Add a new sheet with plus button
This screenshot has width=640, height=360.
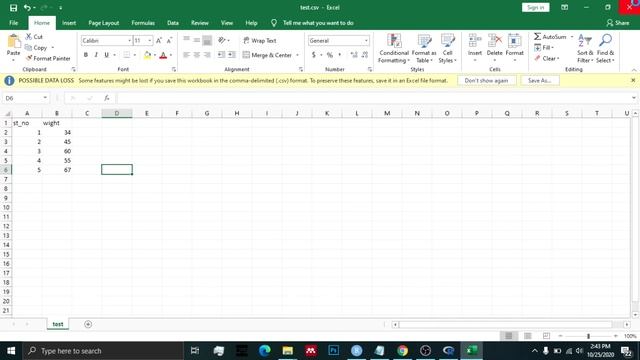tap(88, 324)
